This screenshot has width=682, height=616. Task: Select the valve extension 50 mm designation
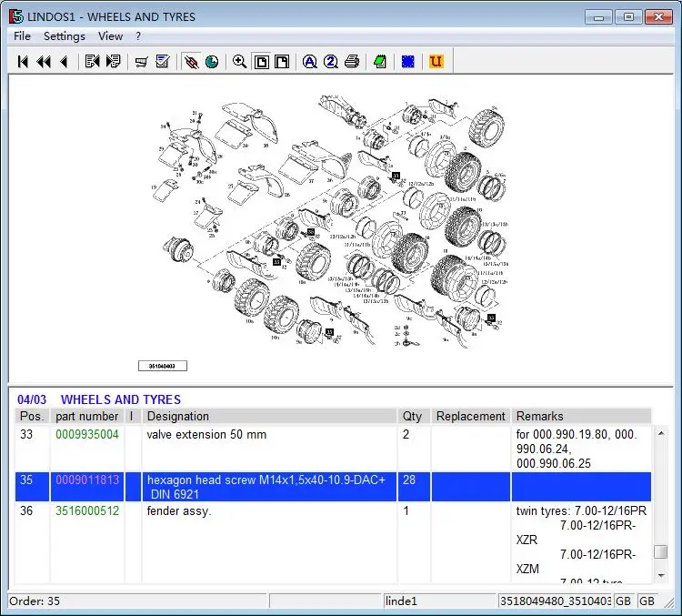[206, 434]
